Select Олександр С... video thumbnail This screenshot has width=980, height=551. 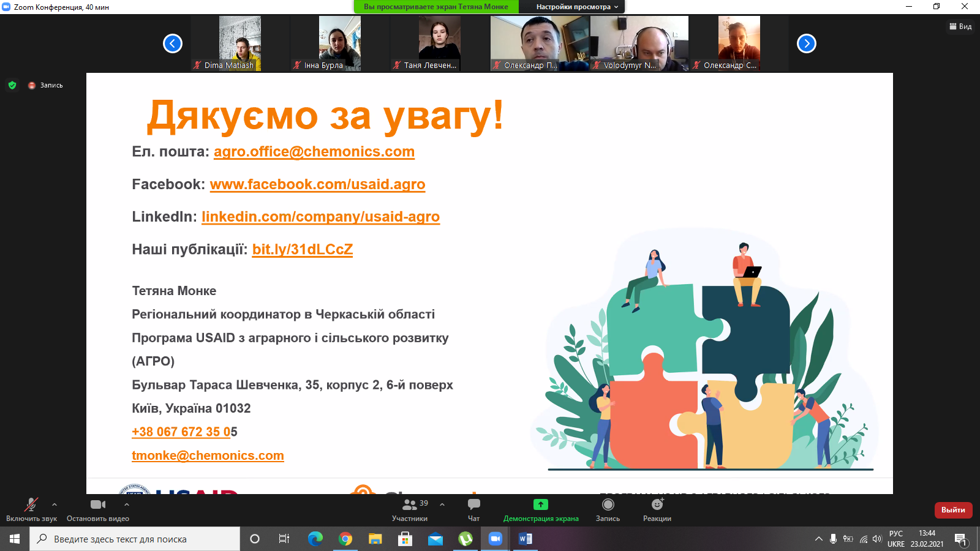click(x=739, y=43)
